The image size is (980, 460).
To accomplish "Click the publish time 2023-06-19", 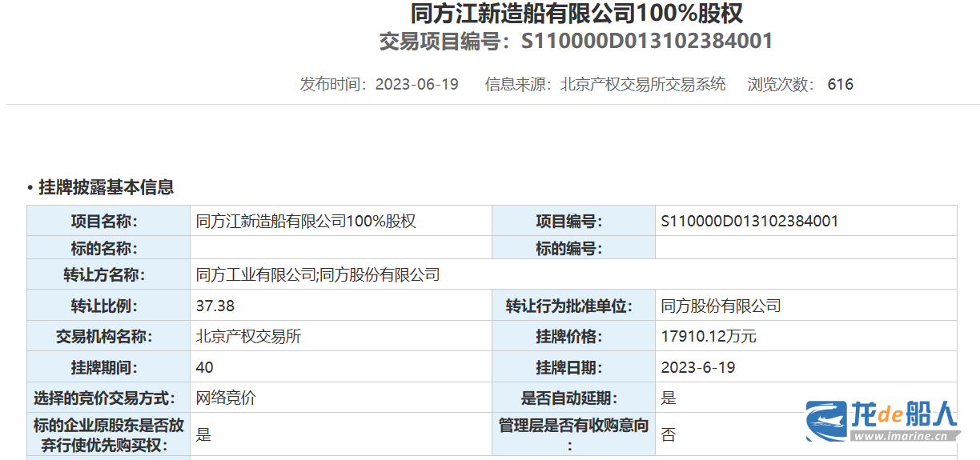I will pos(416,84).
